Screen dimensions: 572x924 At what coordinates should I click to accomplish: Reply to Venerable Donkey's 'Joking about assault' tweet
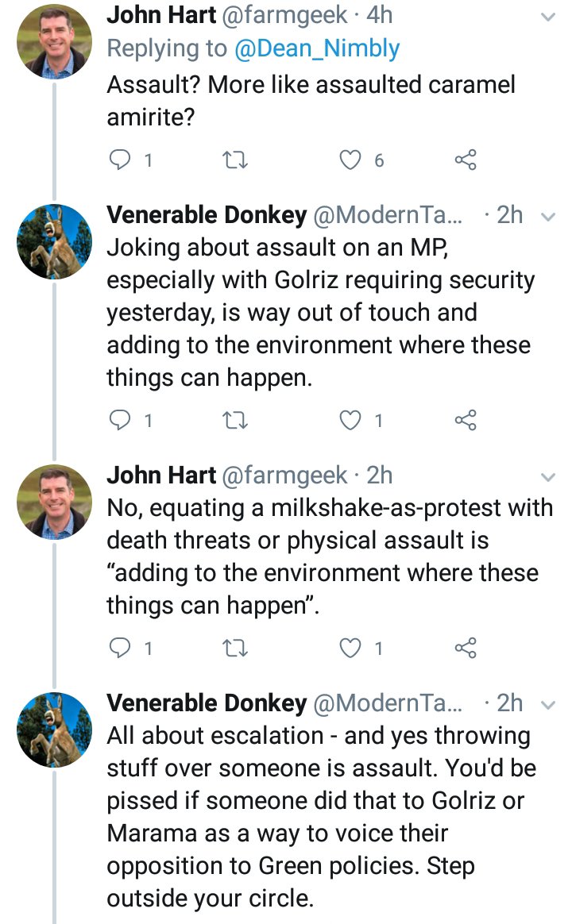pyautogui.click(x=119, y=420)
